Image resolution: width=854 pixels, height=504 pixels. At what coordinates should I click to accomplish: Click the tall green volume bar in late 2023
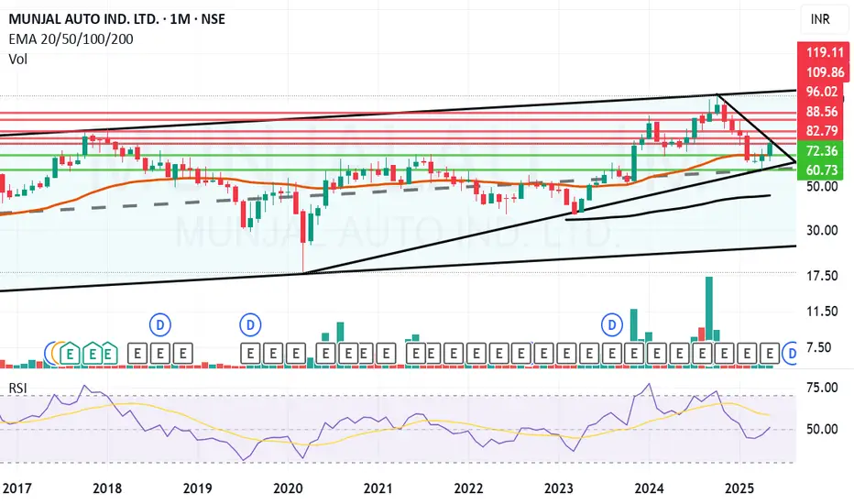pos(634,325)
